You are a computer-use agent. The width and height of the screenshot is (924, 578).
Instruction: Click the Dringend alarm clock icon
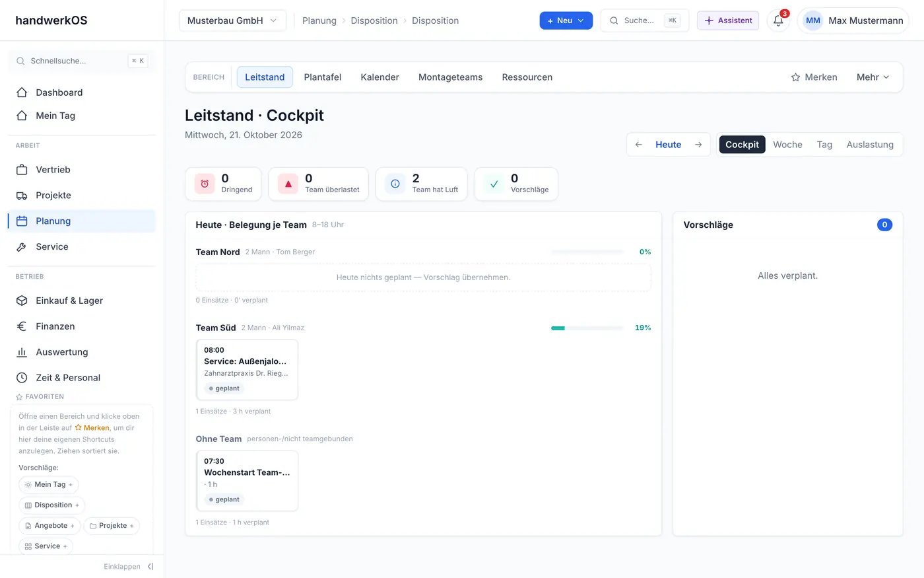(205, 184)
